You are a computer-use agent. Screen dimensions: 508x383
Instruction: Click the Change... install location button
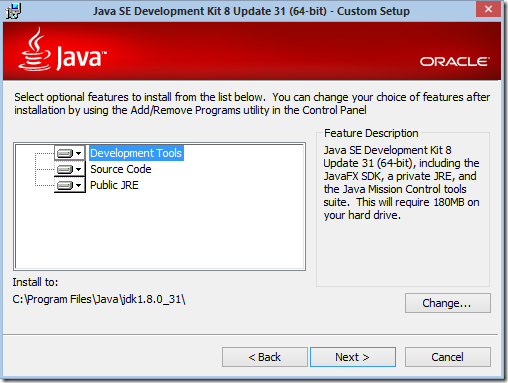[448, 303]
